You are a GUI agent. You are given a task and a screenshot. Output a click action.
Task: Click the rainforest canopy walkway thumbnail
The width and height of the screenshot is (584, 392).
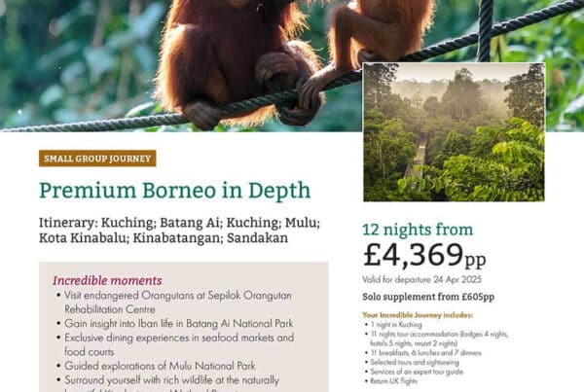click(x=454, y=132)
